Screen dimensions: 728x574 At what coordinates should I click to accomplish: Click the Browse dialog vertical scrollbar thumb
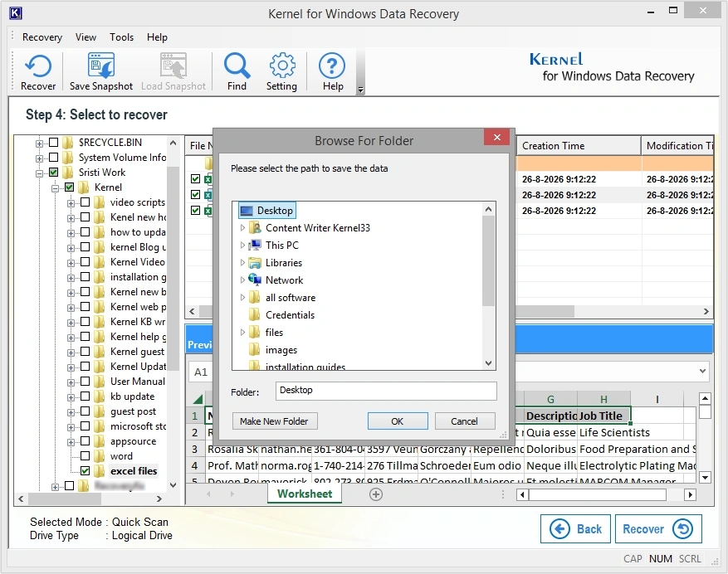(x=488, y=260)
